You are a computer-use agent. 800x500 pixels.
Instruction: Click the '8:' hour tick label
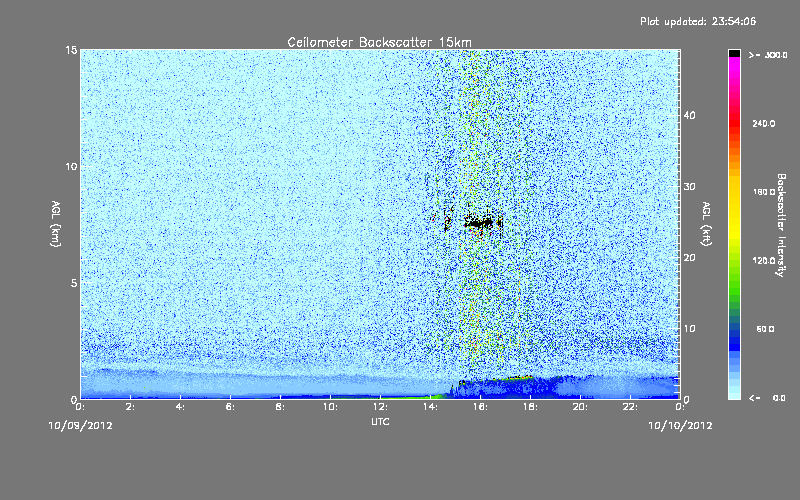coord(280,407)
